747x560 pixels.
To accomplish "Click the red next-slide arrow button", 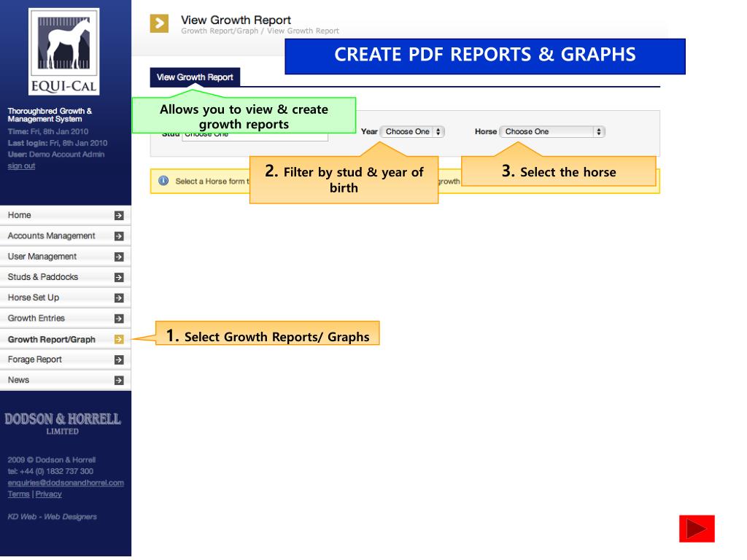I will (x=697, y=529).
